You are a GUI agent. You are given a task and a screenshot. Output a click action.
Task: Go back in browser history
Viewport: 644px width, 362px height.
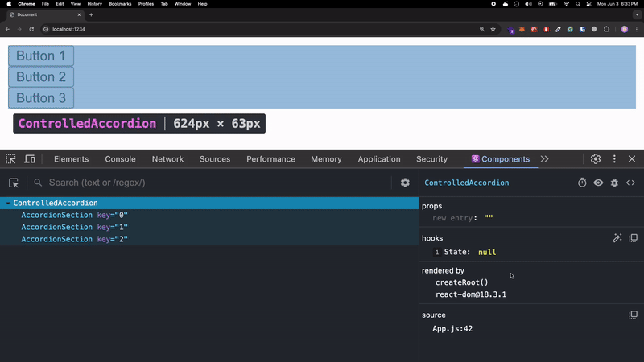7,29
